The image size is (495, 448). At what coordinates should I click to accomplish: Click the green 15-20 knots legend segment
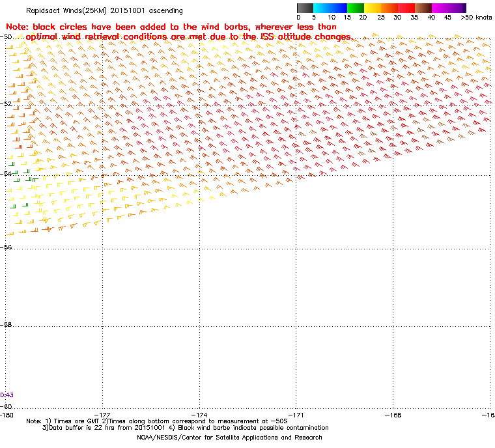pos(356,8)
